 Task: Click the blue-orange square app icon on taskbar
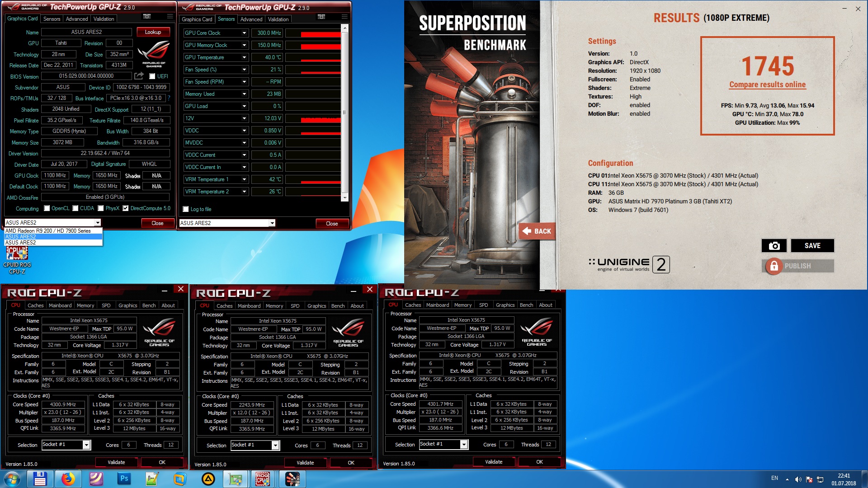pyautogui.click(x=180, y=479)
